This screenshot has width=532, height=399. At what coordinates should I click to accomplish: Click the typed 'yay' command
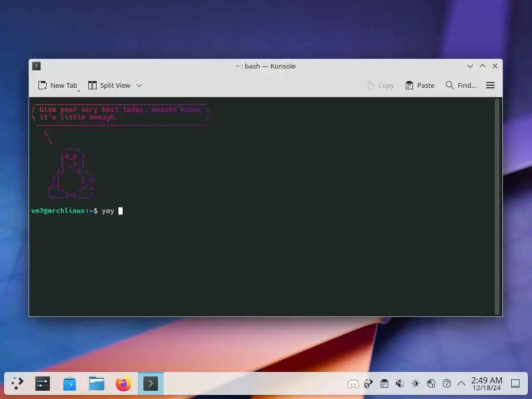pyautogui.click(x=108, y=211)
